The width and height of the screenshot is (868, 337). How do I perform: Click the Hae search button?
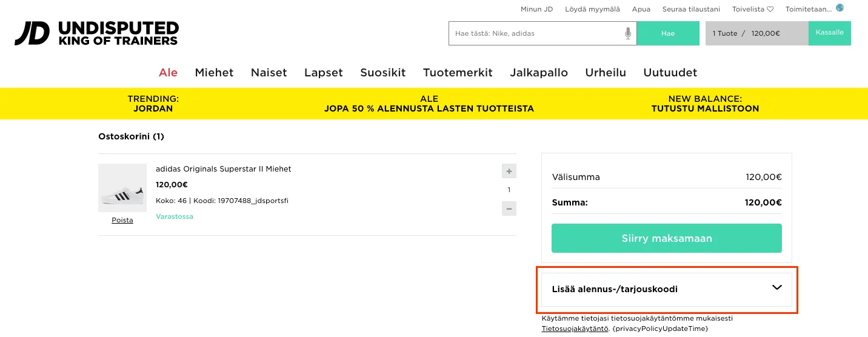tap(668, 33)
